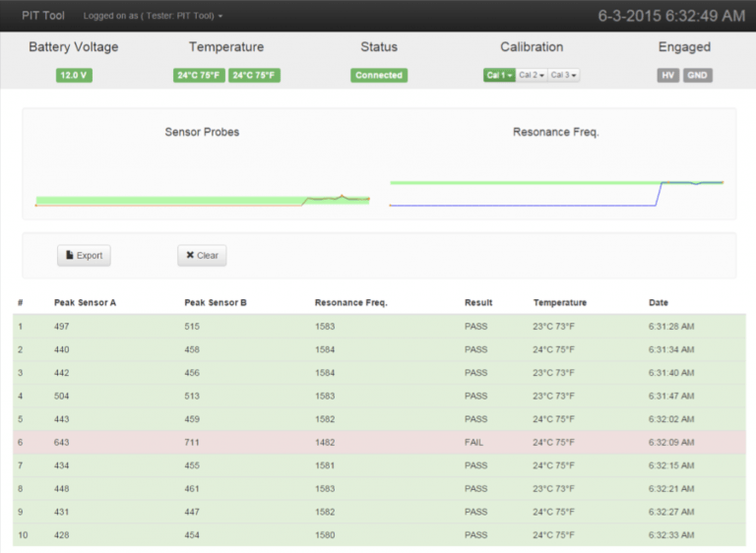Click the second temperature reading badge
The image size is (756, 553).
tap(254, 76)
